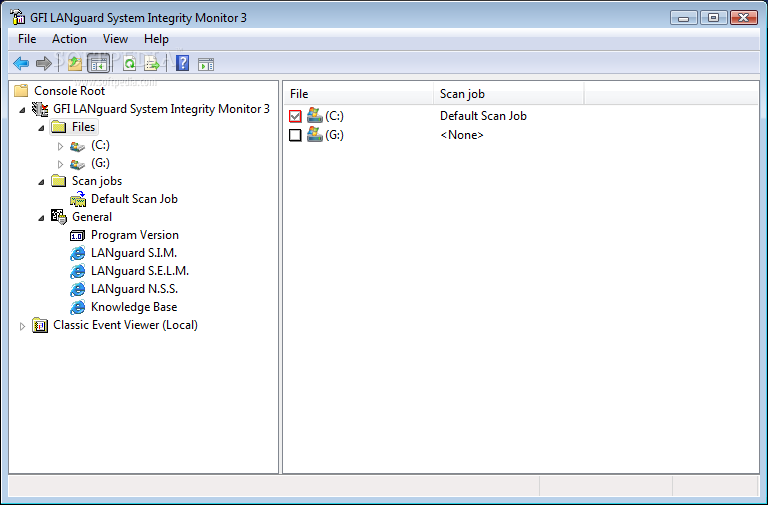This screenshot has height=505, width=768.
Task: Open the Help menu
Action: [156, 39]
